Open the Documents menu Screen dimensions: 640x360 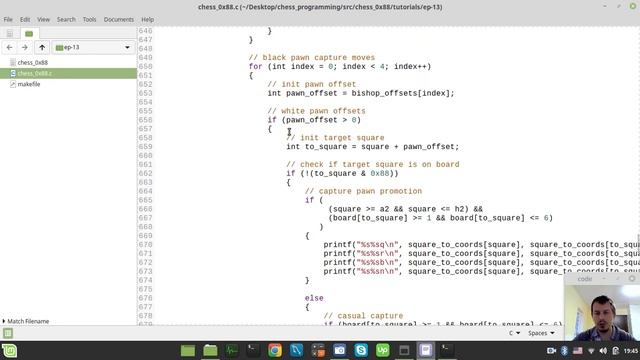point(118,19)
